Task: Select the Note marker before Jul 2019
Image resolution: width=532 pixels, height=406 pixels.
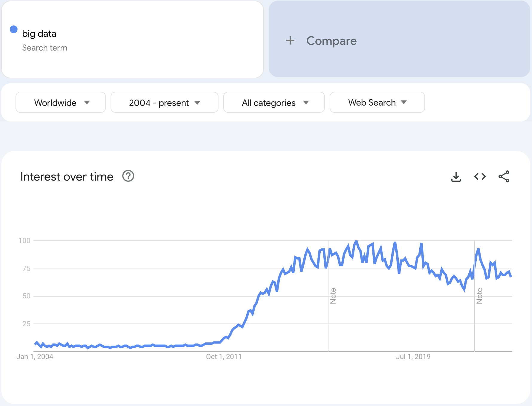Action: [x=333, y=296]
